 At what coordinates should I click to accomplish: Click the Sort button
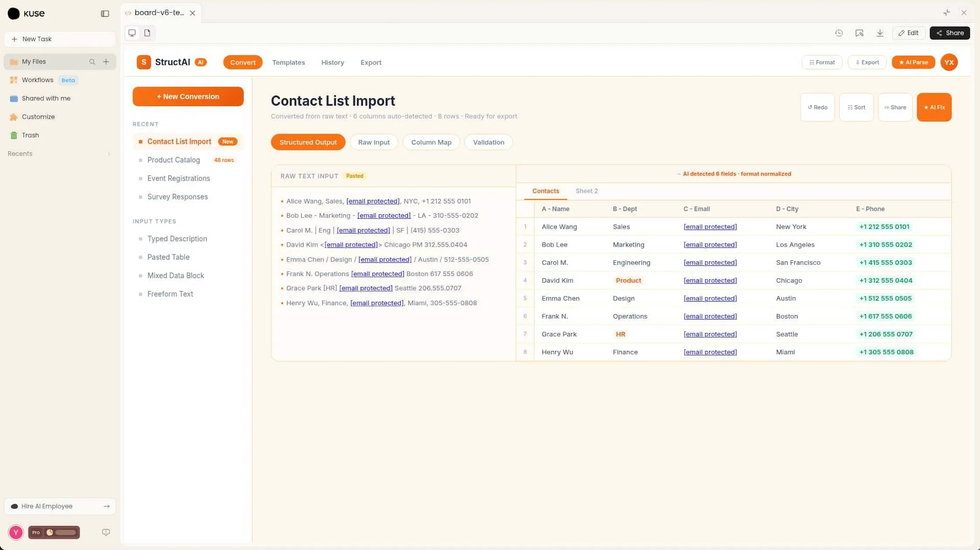click(x=856, y=107)
